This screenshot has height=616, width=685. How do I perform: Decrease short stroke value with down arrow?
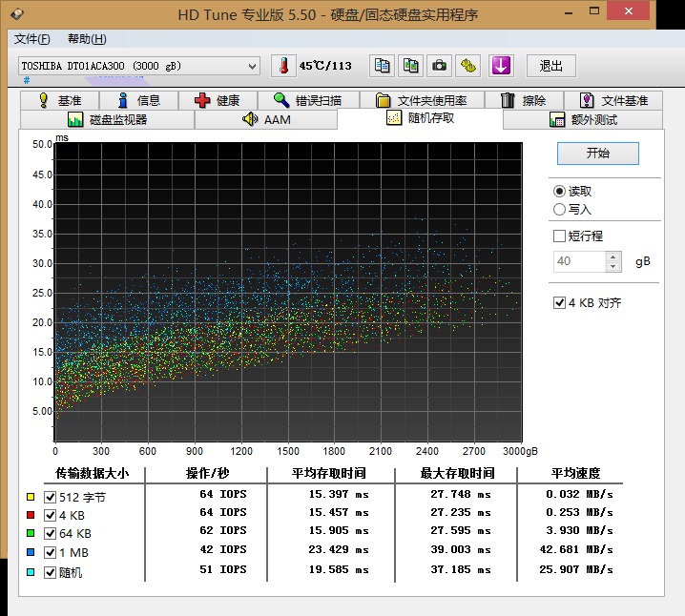[x=612, y=266]
